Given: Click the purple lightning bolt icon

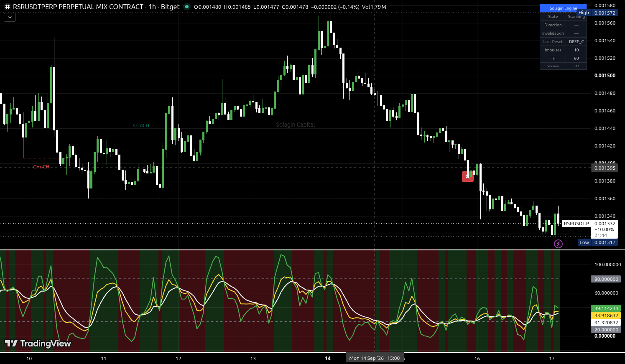Looking at the screenshot, I should (558, 244).
